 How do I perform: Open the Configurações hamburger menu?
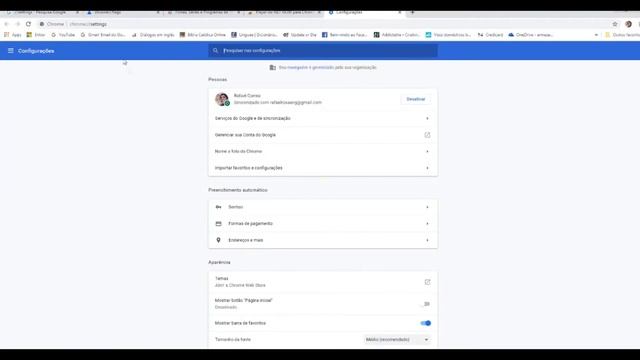tap(11, 51)
